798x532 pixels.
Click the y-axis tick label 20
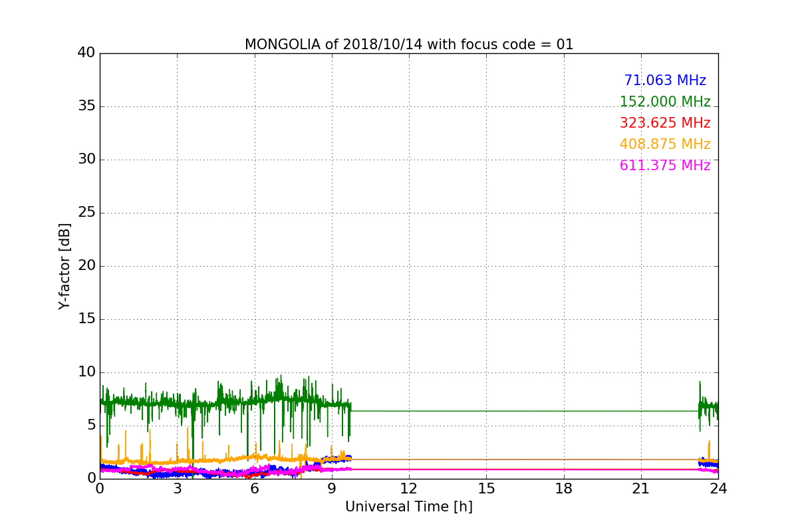(x=86, y=266)
